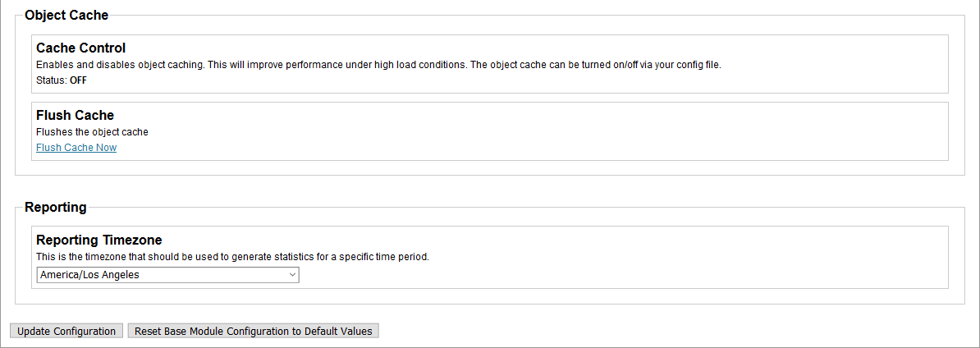Click the Flush Cache Now link

click(x=76, y=148)
